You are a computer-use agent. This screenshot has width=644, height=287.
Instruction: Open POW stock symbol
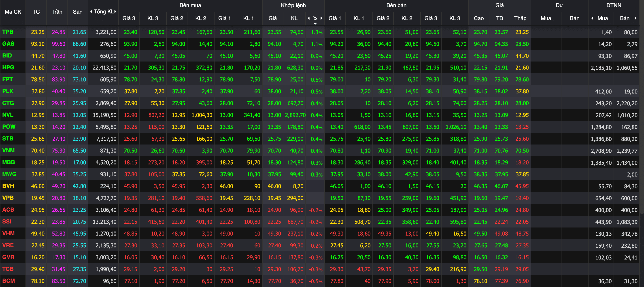coord(9,127)
